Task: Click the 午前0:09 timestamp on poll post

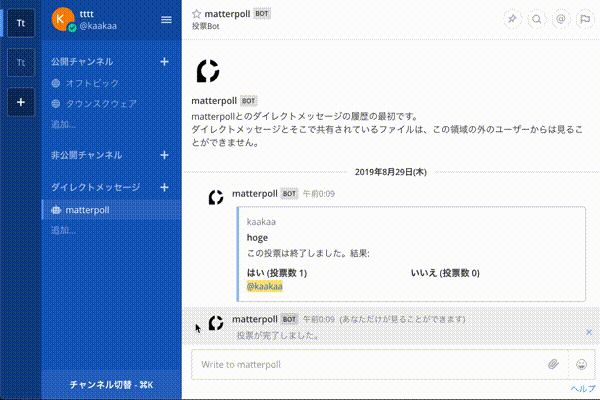Action: point(319,194)
